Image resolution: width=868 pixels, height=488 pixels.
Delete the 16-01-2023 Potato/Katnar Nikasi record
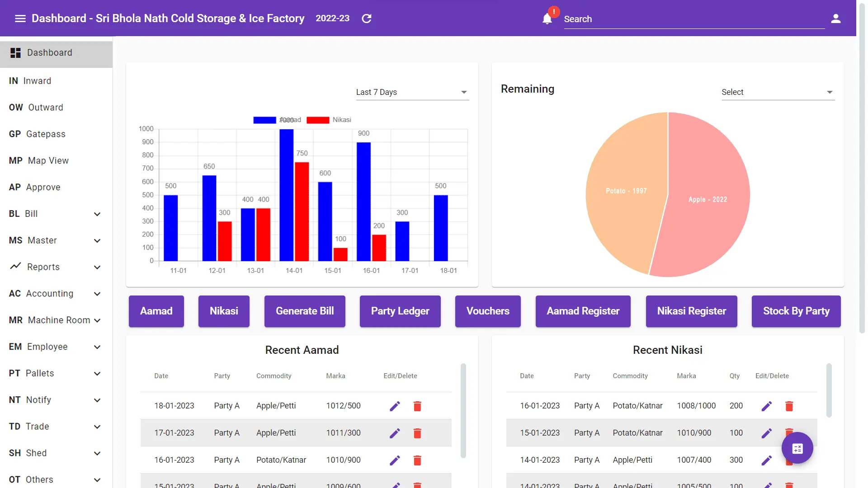789,406
